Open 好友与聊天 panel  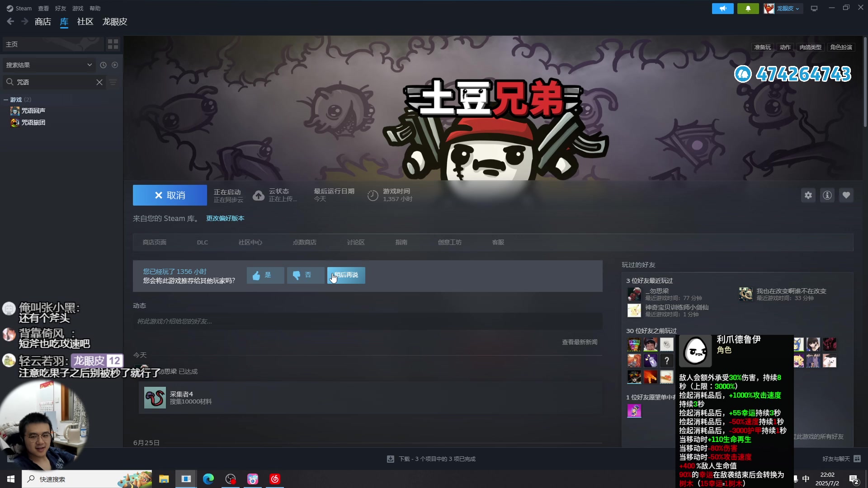(x=841, y=459)
